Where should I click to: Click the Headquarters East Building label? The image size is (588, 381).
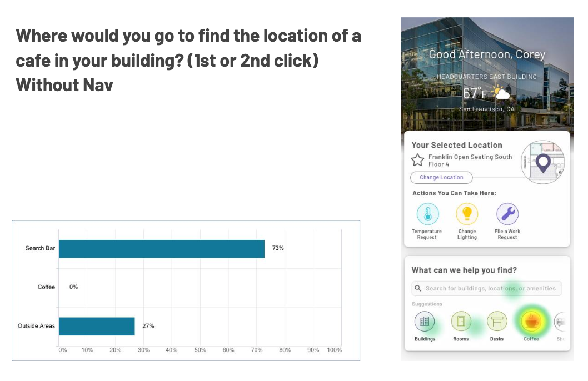click(x=486, y=77)
